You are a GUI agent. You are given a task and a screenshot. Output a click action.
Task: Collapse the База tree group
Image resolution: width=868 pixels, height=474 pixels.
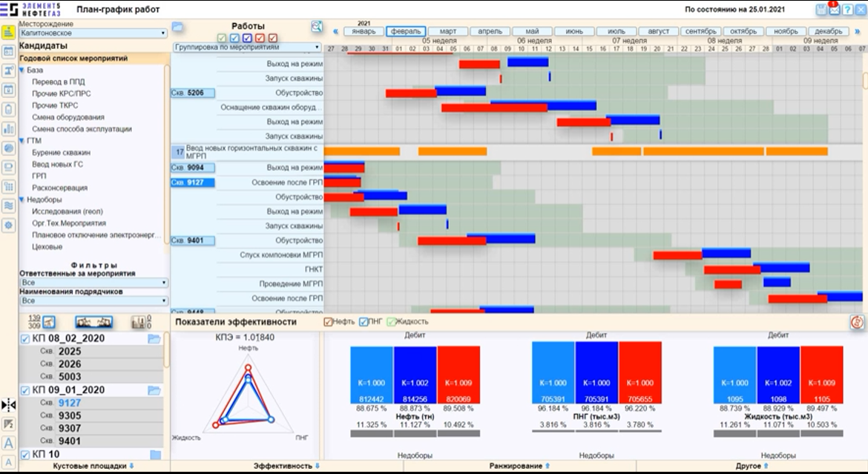(x=22, y=70)
